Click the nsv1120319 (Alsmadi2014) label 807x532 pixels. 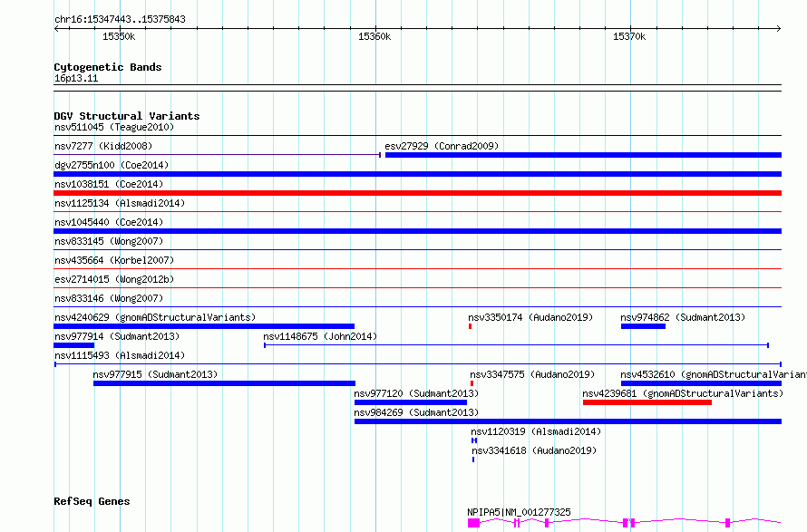pos(536,431)
